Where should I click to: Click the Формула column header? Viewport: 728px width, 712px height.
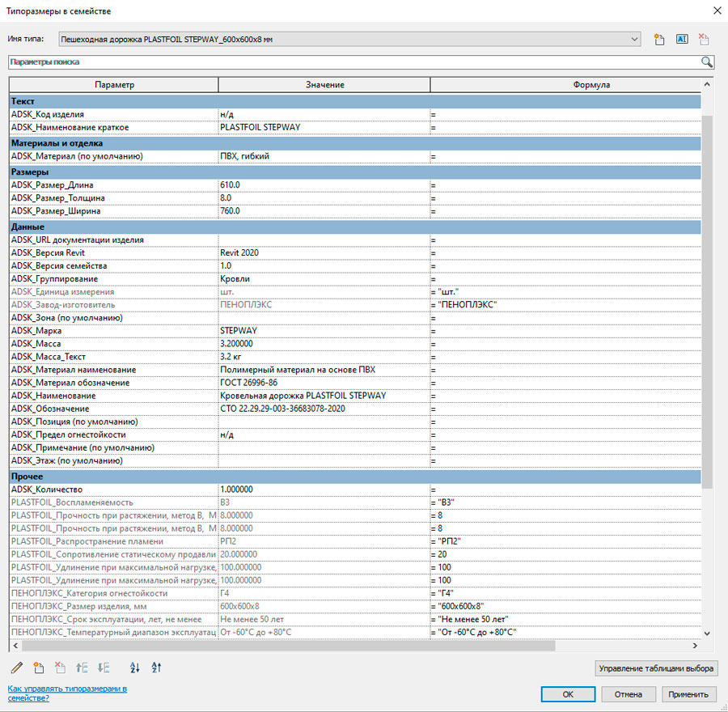(x=565, y=85)
